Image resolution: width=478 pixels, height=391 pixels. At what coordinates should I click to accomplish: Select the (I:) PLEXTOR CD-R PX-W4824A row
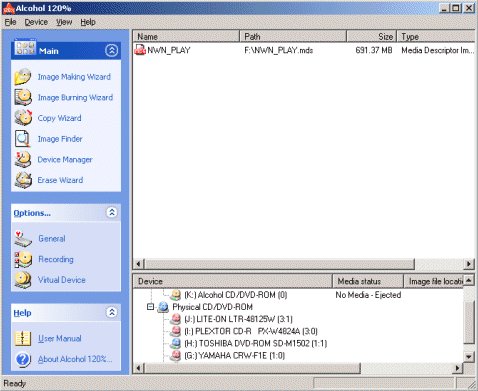[x=251, y=331]
